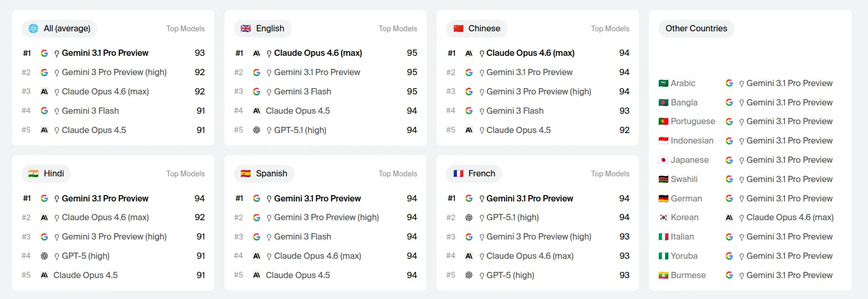Viewport: 868px width, 299px height.
Task: Click the #2 rank in the French card
Action: coord(451,217)
